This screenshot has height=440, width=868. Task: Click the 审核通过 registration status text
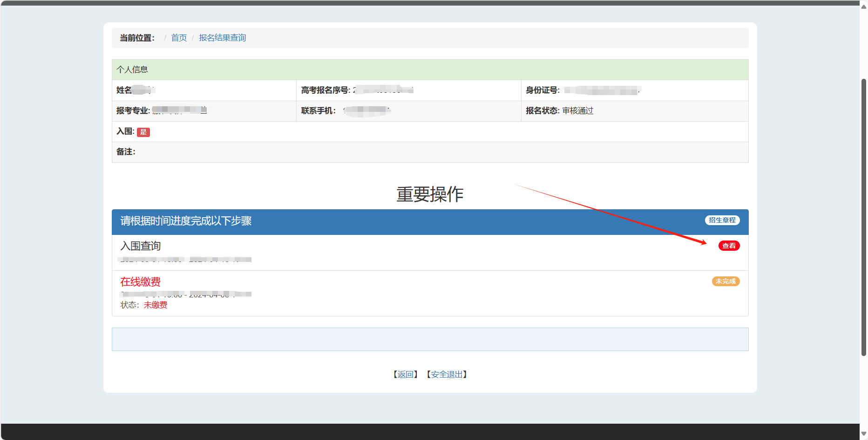click(577, 110)
